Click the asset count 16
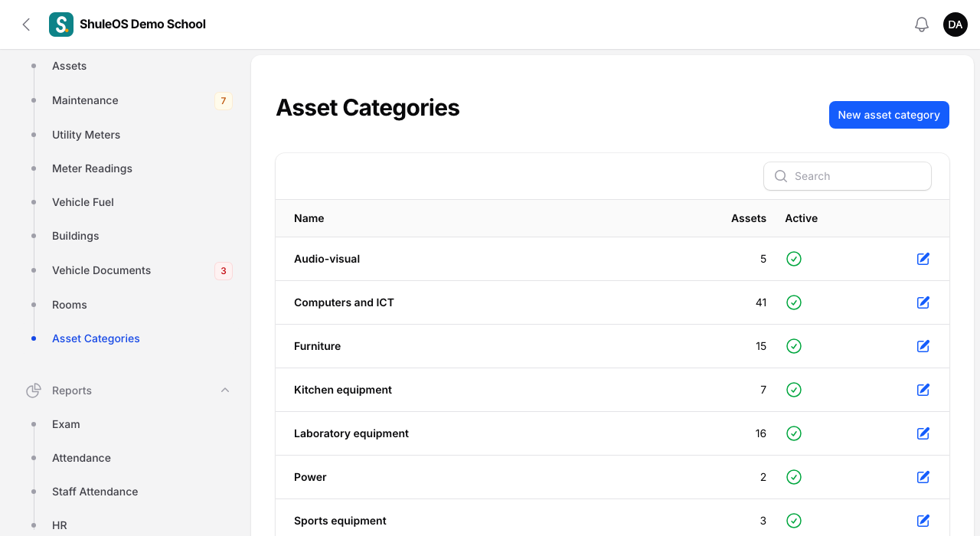The width and height of the screenshot is (980, 536). point(761,433)
